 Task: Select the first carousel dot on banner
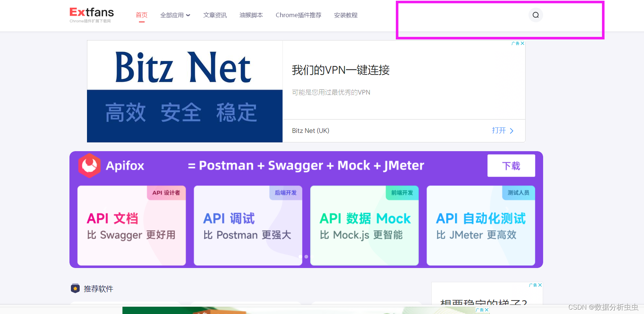300,257
